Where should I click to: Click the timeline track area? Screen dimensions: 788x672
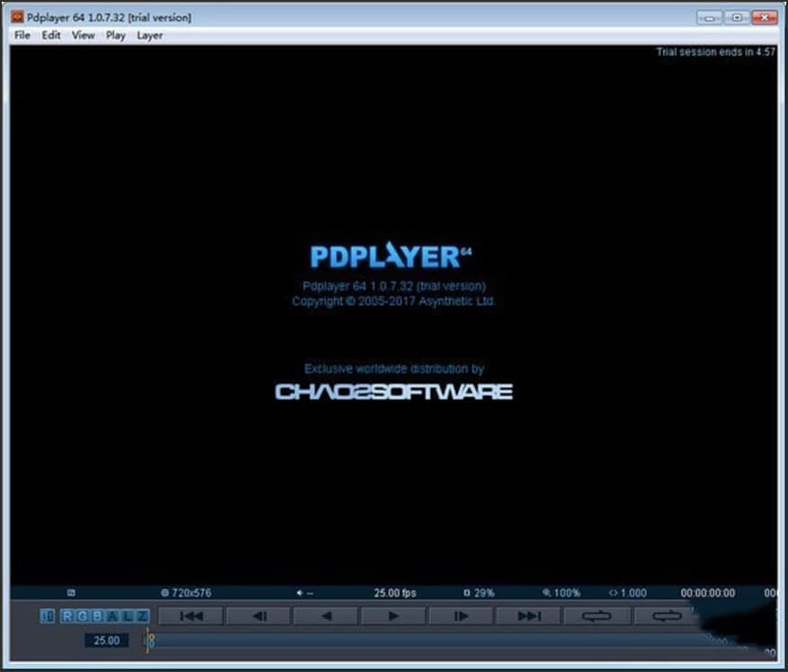point(405,641)
